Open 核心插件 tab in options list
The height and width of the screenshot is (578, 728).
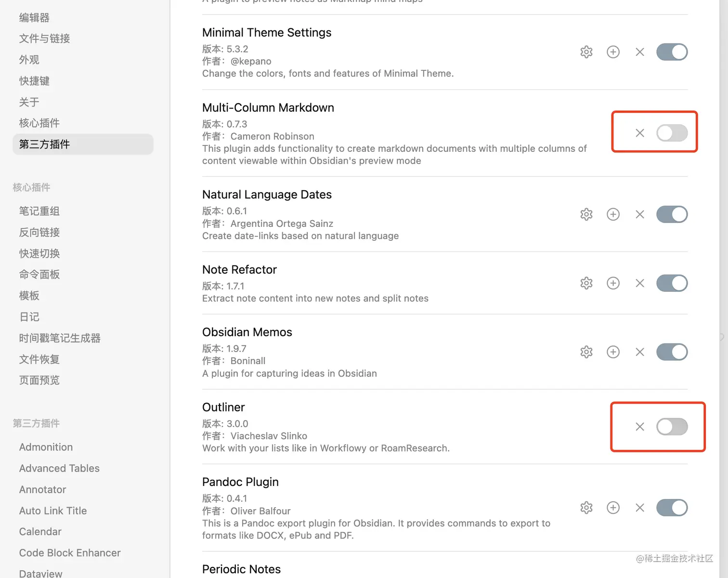click(83, 123)
